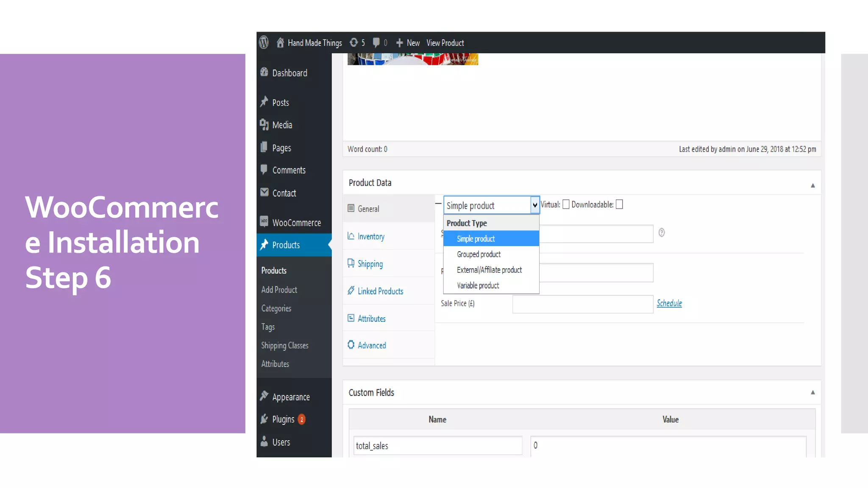This screenshot has height=488, width=868.
Task: Click the Dashboard gauge icon
Action: click(x=264, y=72)
